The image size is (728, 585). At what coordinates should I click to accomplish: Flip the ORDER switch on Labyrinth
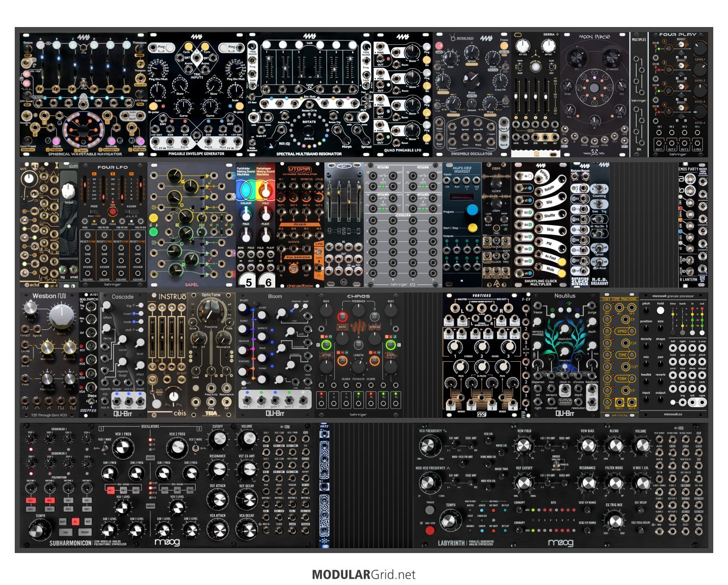(x=556, y=464)
